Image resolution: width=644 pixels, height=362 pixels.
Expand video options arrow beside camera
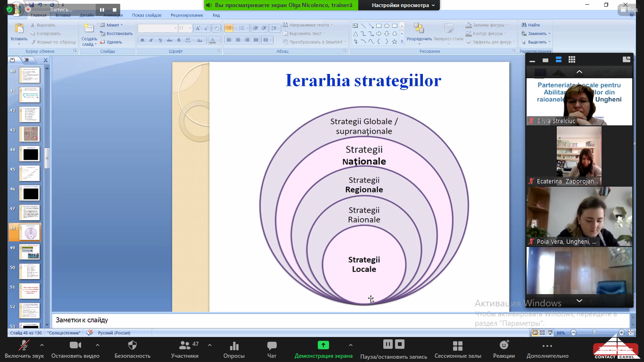click(98, 345)
